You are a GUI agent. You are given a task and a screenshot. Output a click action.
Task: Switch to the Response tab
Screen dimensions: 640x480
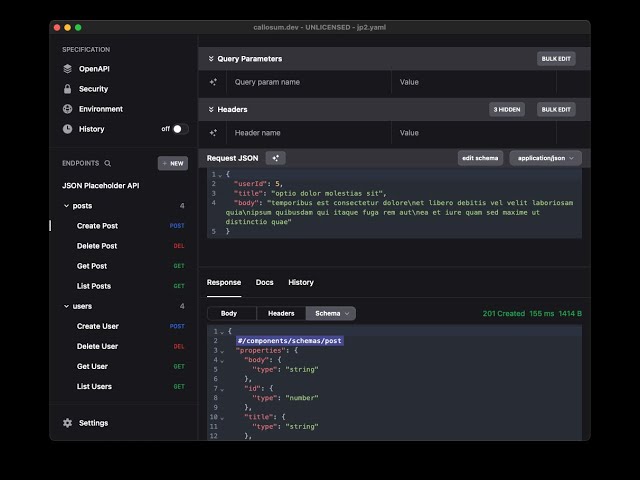(224, 282)
